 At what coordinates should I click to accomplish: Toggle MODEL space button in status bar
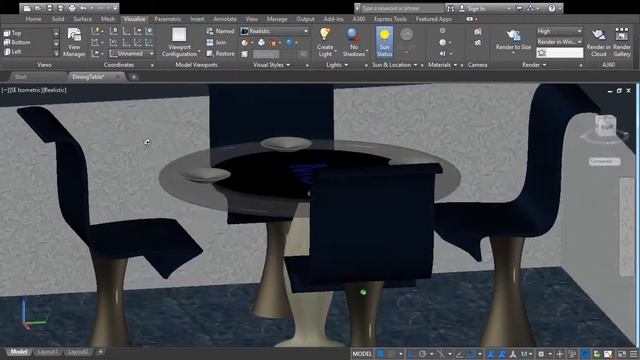pos(362,354)
